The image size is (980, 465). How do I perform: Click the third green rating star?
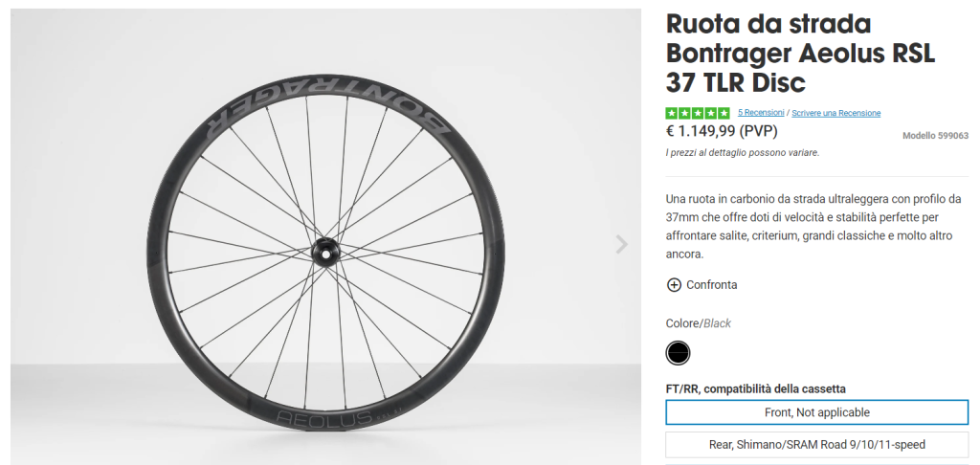[698, 113]
